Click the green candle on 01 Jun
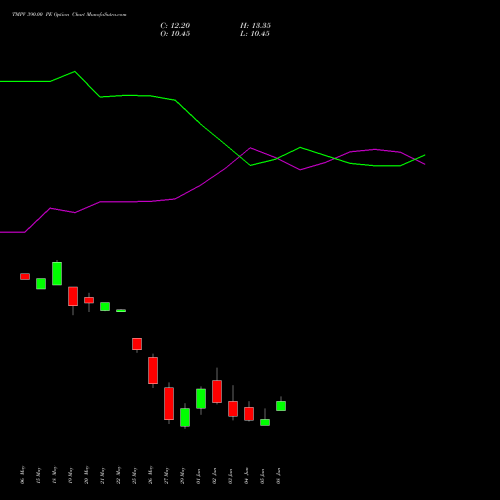 (201, 398)
